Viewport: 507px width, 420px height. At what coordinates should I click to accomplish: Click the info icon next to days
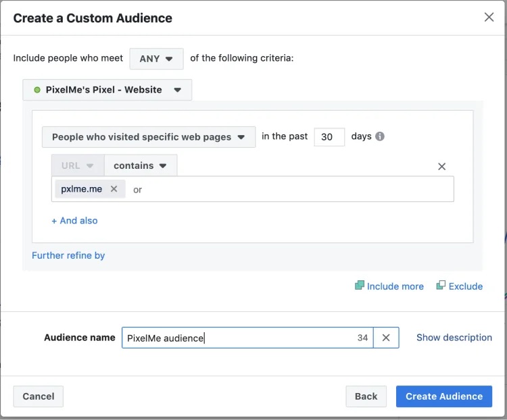pyautogui.click(x=380, y=136)
